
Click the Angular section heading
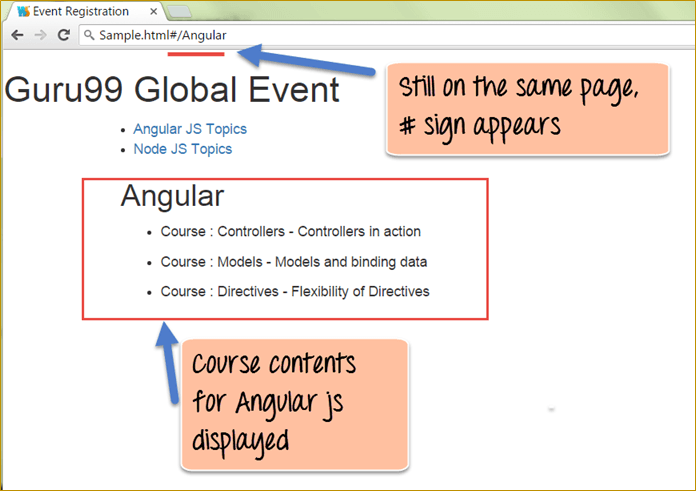pos(172,196)
